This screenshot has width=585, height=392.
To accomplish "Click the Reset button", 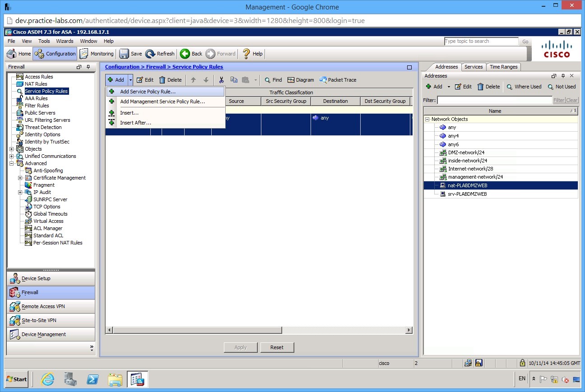I will pos(277,347).
